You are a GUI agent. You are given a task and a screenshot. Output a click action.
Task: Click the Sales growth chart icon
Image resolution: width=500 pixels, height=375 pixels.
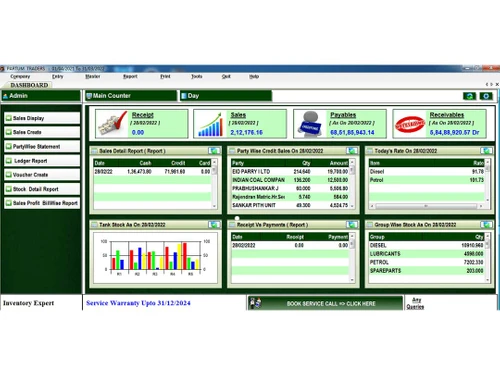[210, 124]
